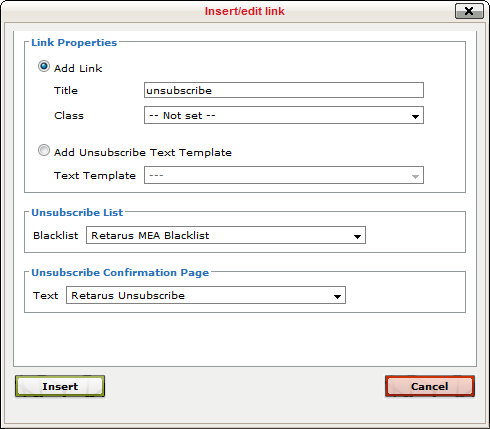This screenshot has width=490, height=429.
Task: Click the Link Properties section heading
Action: coord(74,42)
